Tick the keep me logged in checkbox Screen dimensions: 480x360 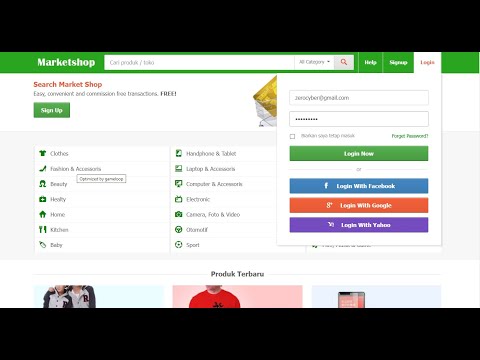coord(292,136)
